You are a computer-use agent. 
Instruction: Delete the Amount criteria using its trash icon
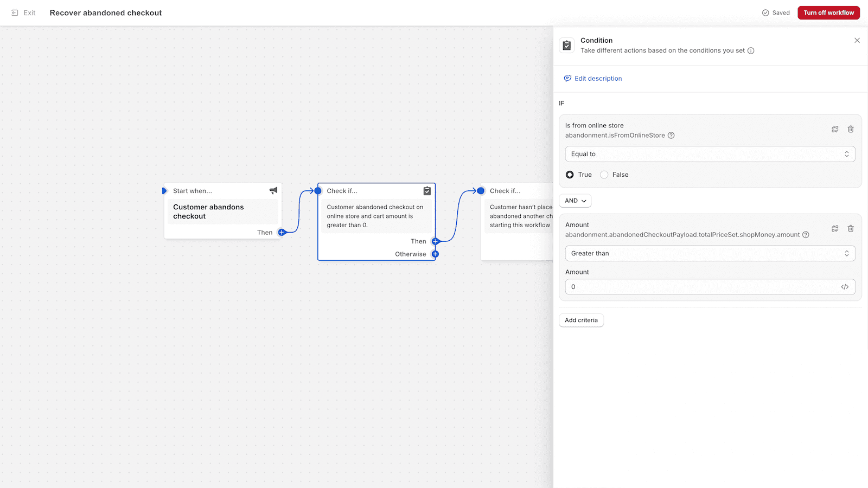pos(850,228)
